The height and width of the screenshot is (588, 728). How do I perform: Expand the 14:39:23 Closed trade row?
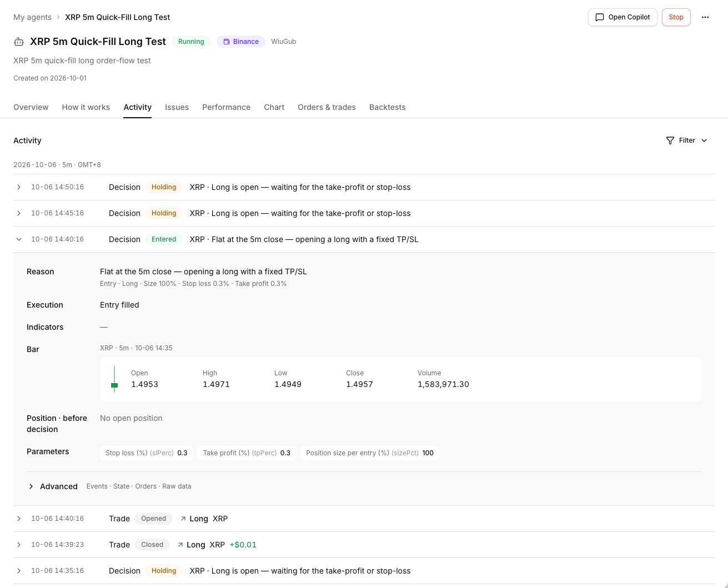(19, 545)
